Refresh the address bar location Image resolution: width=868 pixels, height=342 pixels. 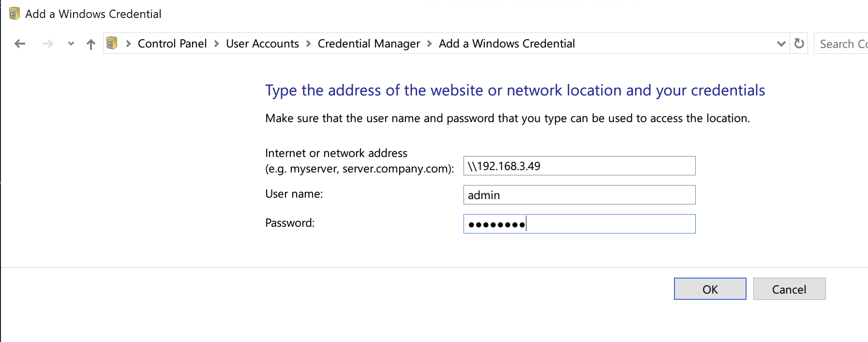(799, 44)
